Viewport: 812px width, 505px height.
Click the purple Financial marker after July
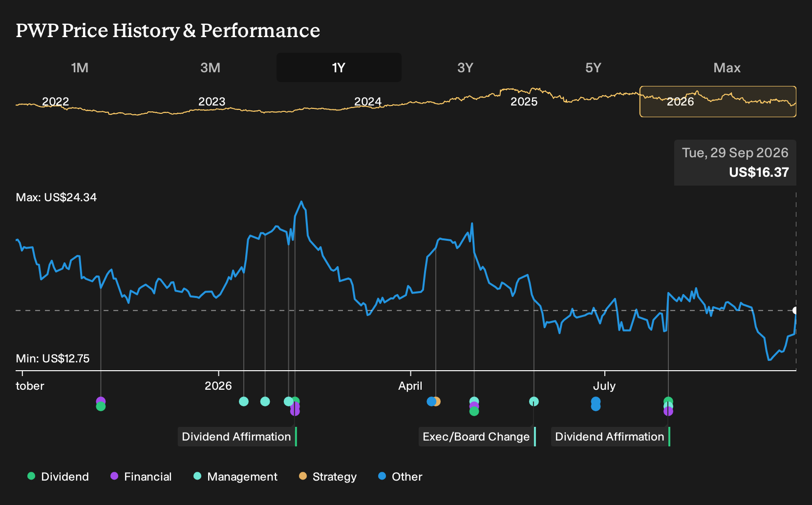[668, 412]
